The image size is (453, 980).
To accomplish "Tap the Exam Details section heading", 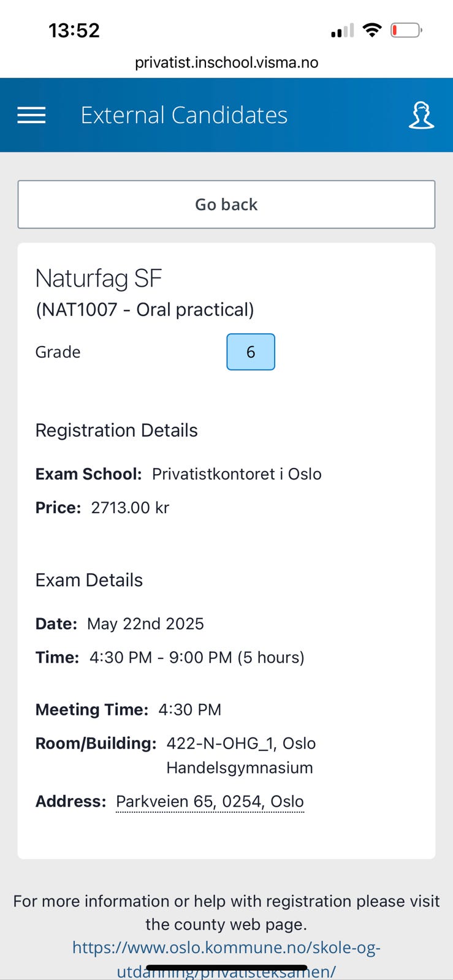I will [89, 580].
